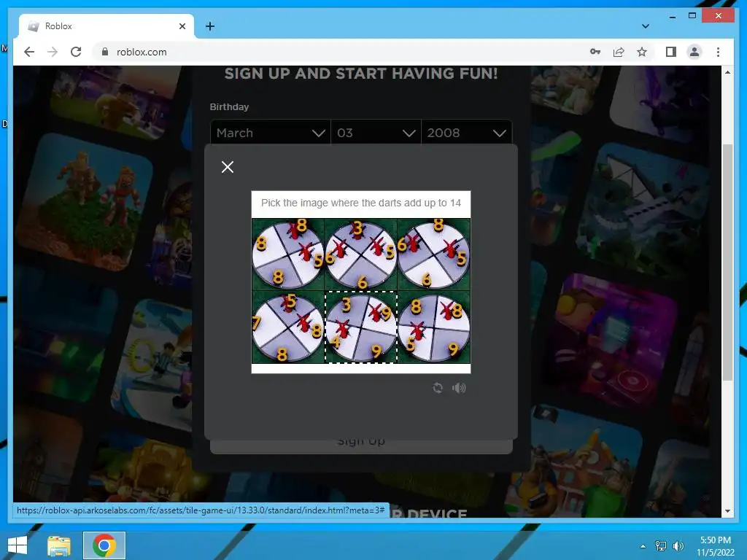This screenshot has height=560, width=747.
Task: Click the audio challenge speaker icon
Action: [459, 388]
